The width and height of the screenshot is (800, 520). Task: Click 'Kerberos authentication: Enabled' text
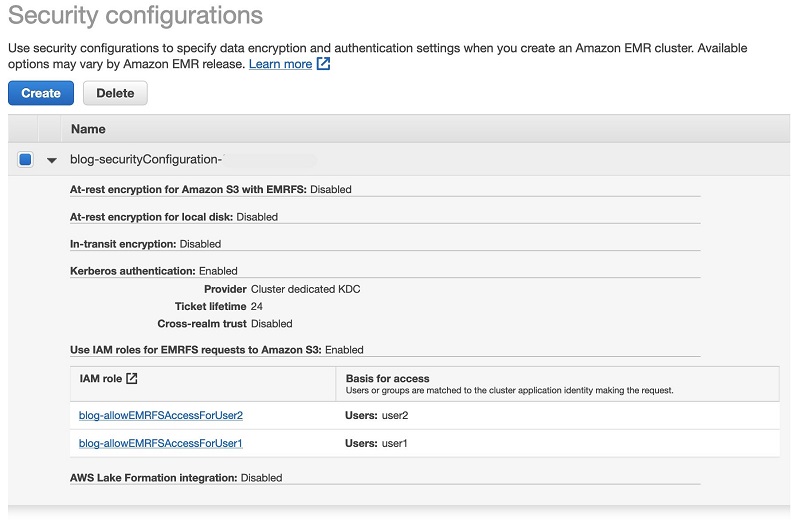154,271
